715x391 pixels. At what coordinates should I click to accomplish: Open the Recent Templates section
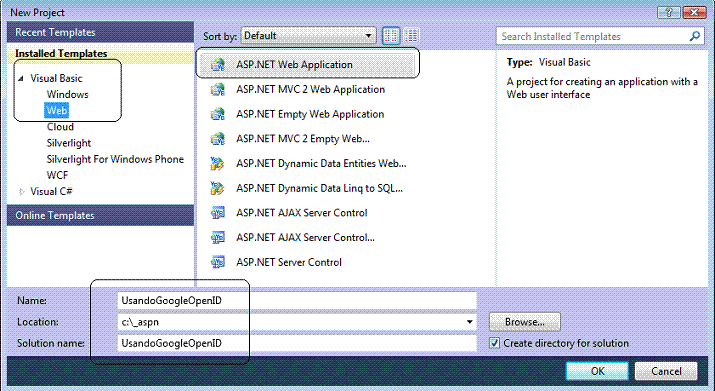pos(100,32)
